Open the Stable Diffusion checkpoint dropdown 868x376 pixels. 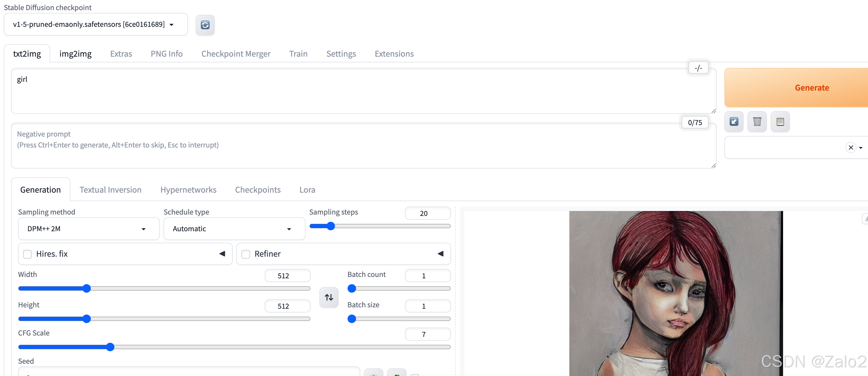point(95,24)
